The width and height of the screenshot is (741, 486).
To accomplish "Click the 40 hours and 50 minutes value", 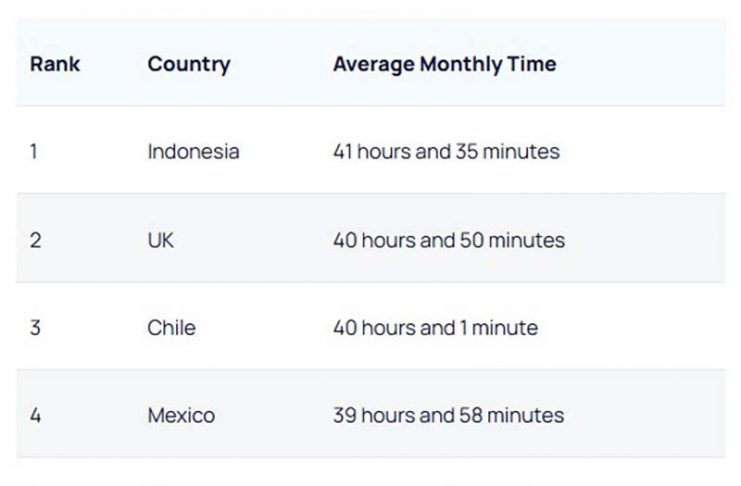I will point(448,240).
